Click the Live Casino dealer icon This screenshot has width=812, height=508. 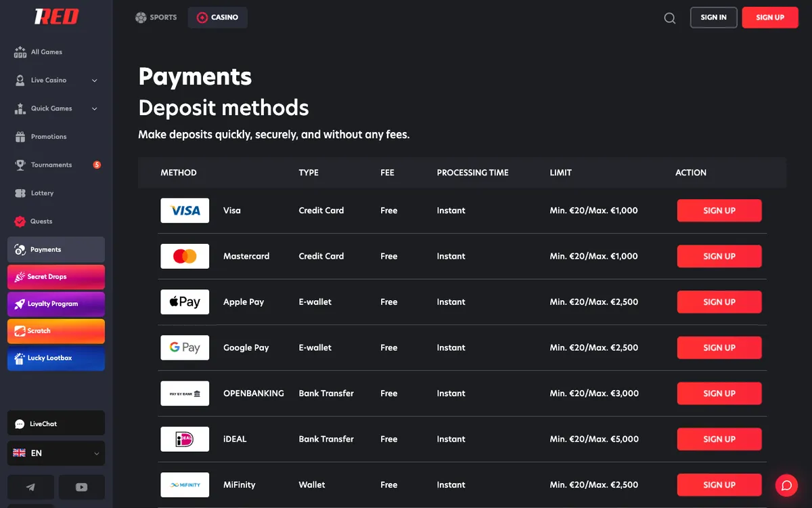click(x=20, y=80)
